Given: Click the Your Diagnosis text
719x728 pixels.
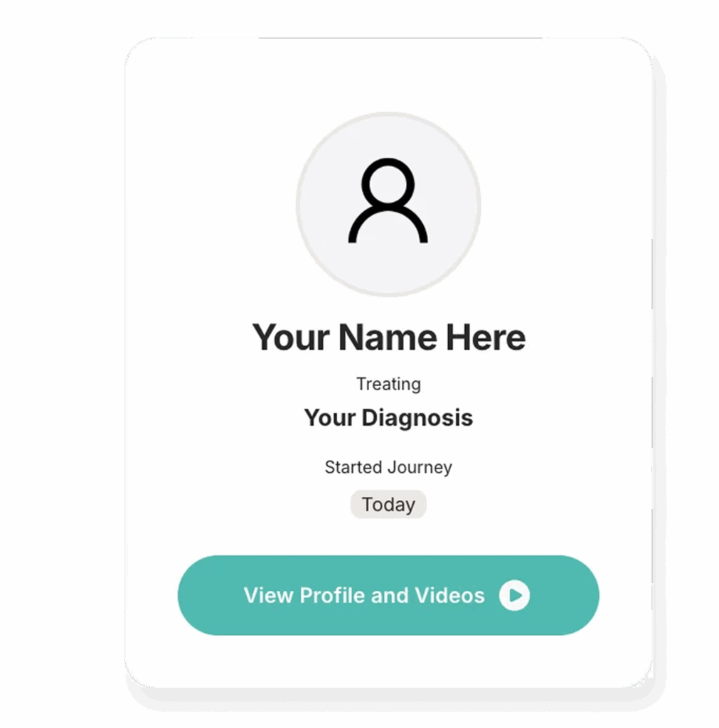Looking at the screenshot, I should [388, 417].
